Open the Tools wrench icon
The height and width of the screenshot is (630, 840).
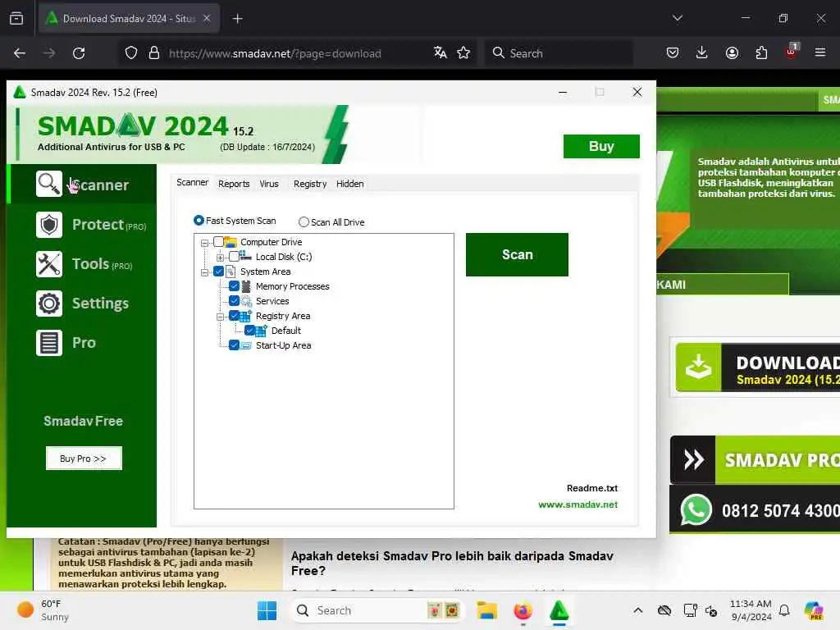[48, 264]
